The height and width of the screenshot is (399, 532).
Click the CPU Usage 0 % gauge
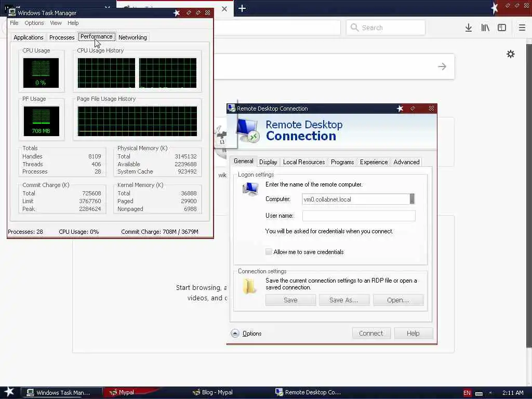point(41,73)
